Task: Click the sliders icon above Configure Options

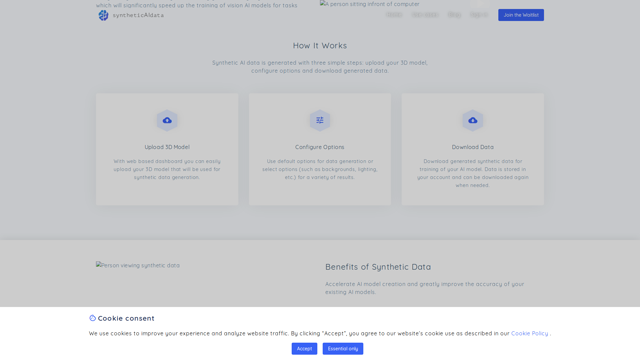Action: pos(320,120)
